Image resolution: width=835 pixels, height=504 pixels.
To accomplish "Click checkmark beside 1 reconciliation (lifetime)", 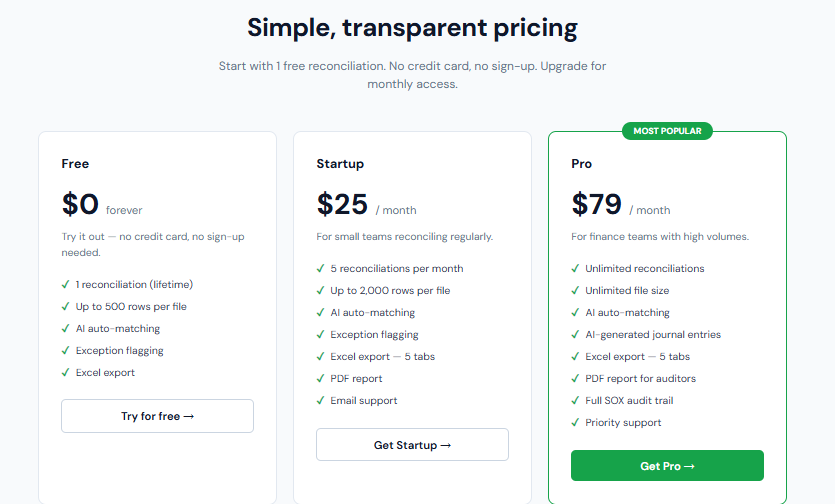I will coord(65,285).
